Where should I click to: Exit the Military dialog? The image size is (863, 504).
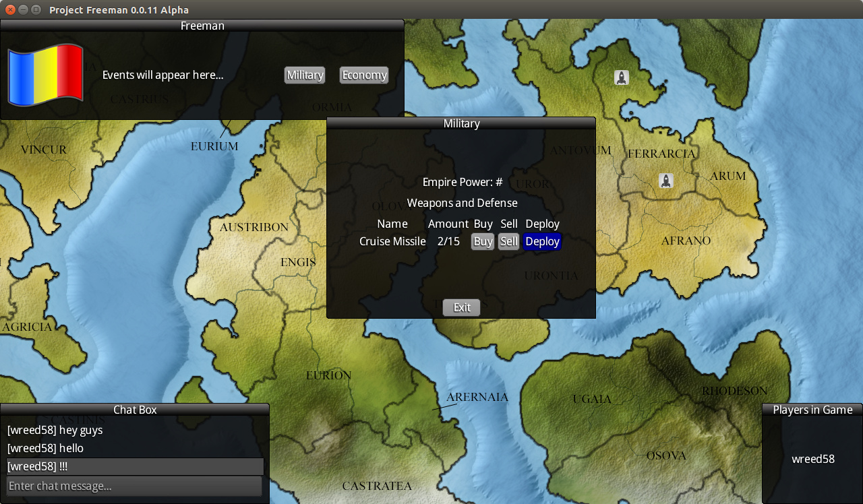tap(462, 307)
